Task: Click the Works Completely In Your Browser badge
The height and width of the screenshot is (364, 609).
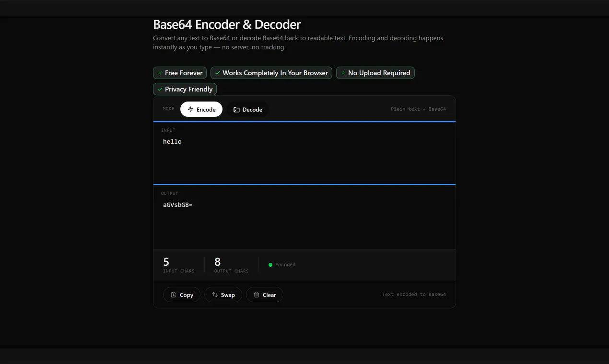Action: [x=271, y=73]
